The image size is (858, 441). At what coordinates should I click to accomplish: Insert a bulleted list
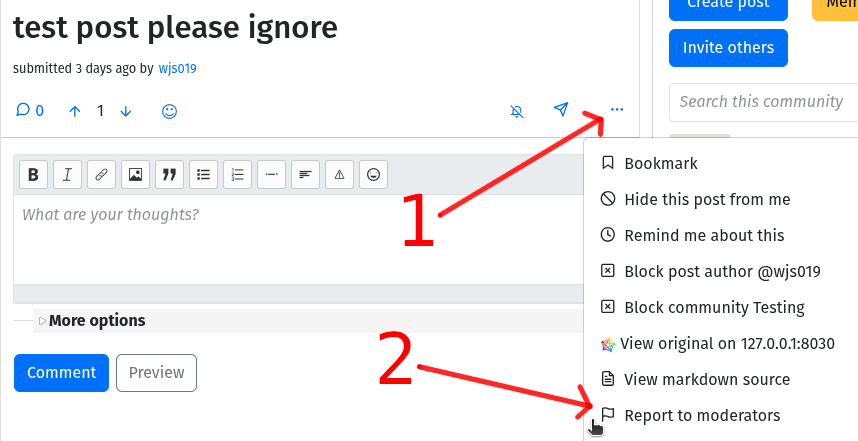[204, 175]
